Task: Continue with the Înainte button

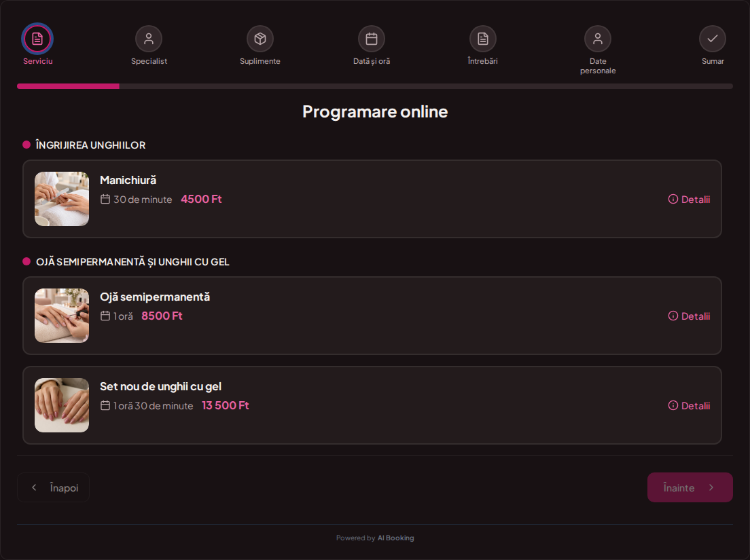Action: pos(690,487)
